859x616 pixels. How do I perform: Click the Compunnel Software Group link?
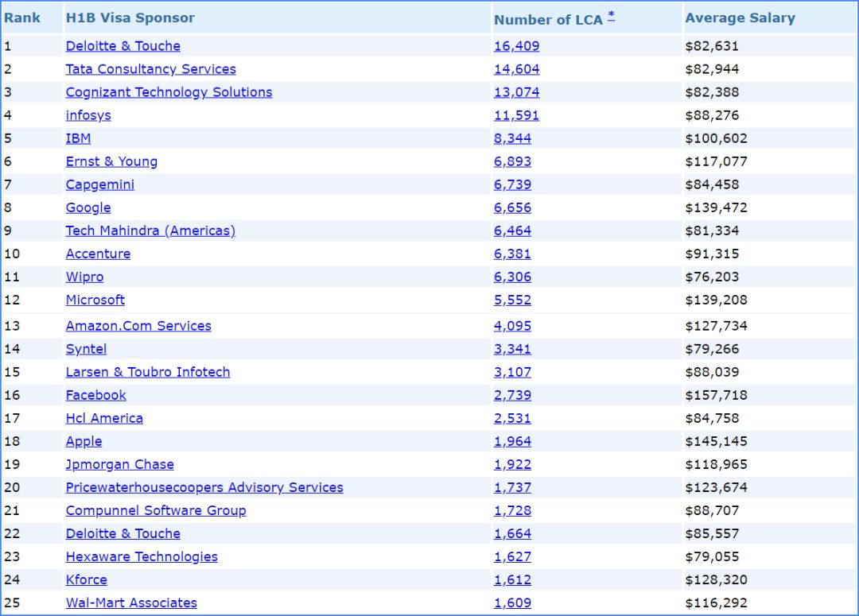[x=156, y=510]
